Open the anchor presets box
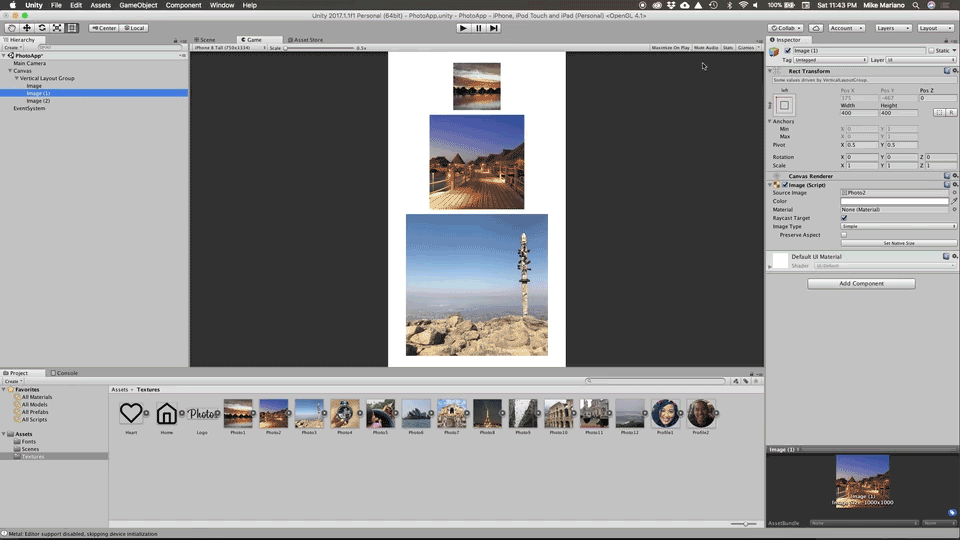The width and height of the screenshot is (960, 540). point(784,105)
